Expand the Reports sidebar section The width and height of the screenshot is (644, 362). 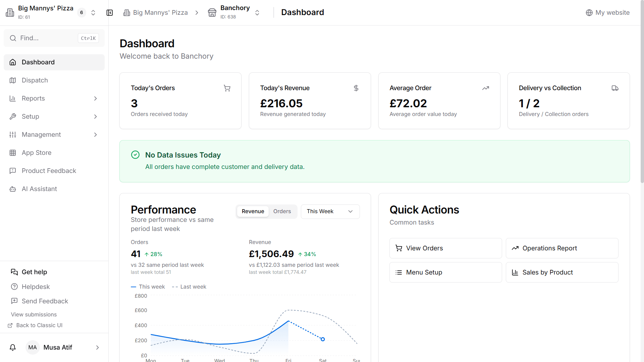pos(54,99)
